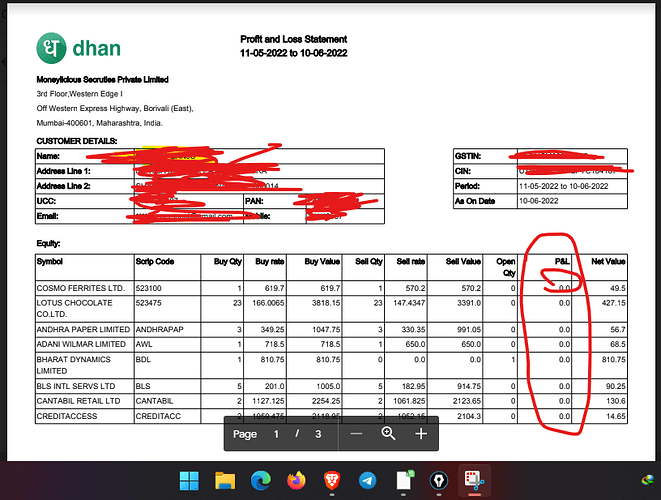Zoom in with the plus button

click(421, 434)
